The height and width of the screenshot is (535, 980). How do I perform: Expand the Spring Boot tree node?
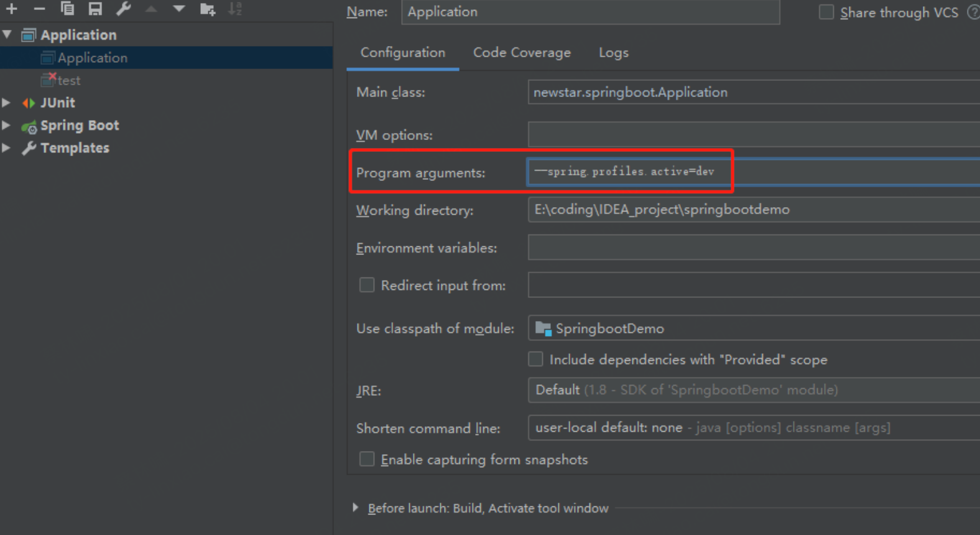pyautogui.click(x=6, y=126)
